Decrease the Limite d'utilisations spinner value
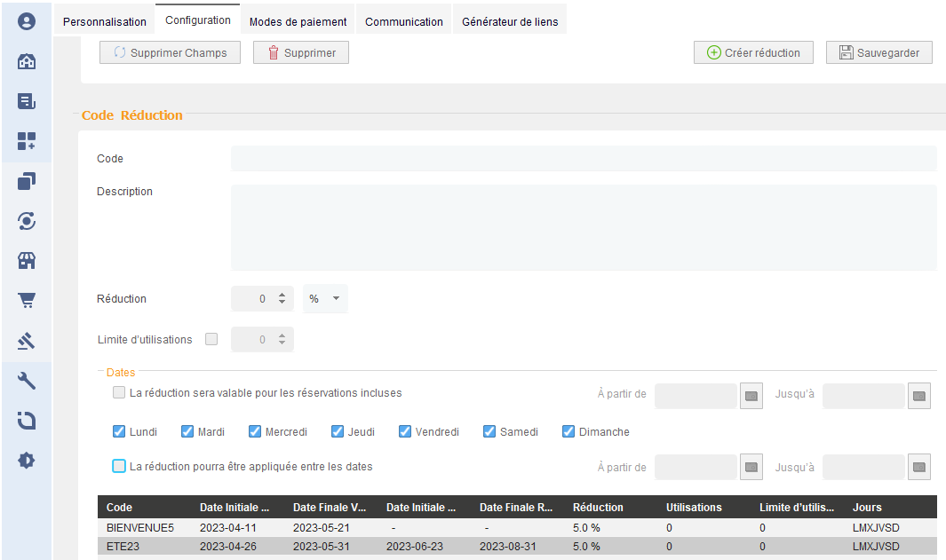946x560 pixels. [282, 343]
